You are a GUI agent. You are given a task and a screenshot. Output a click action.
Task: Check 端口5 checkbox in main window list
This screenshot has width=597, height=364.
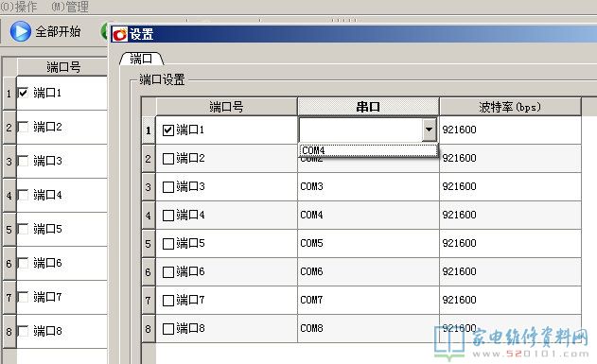(24, 229)
